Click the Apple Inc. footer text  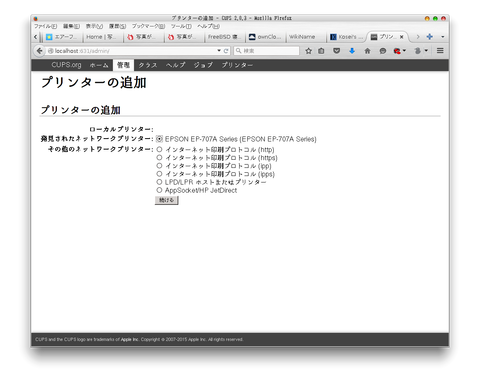coord(130,339)
